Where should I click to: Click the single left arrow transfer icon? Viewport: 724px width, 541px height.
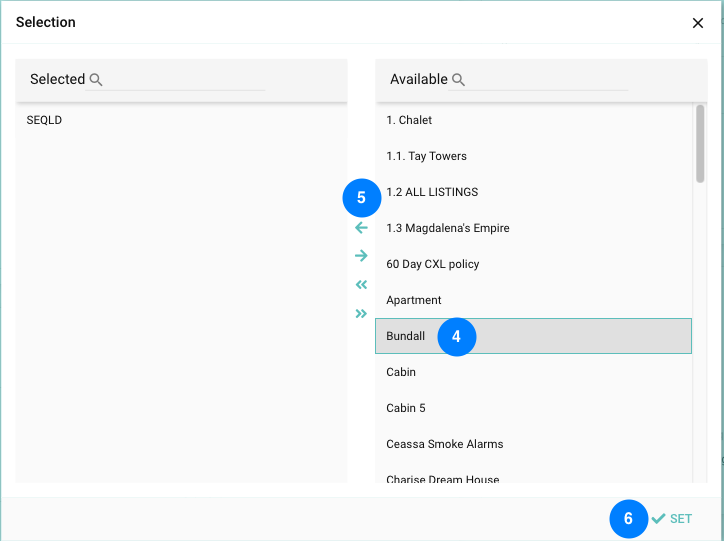361,228
